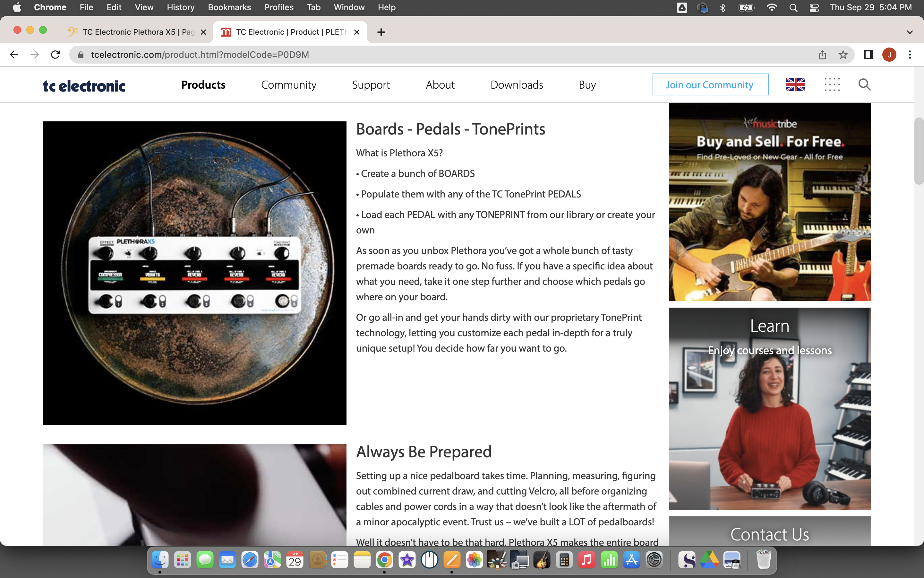Reload the current page
The height and width of the screenshot is (578, 924).
point(56,55)
